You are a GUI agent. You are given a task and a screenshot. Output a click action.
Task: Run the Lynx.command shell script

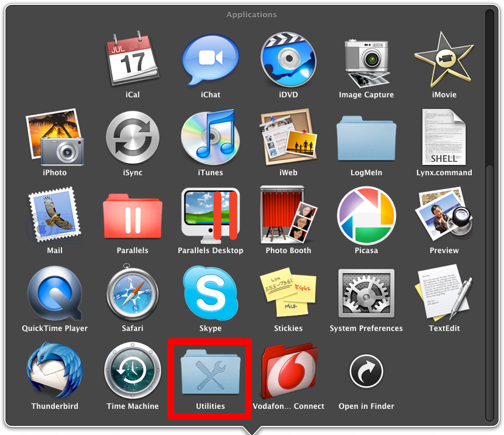point(444,137)
